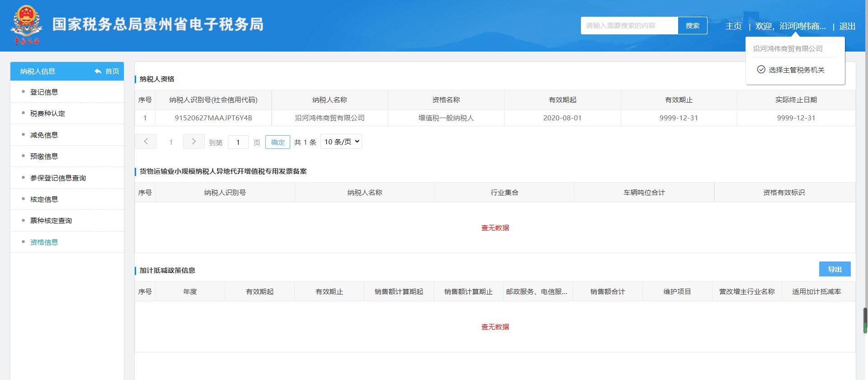Click the tax bureau emblem logo
Image resolution: width=868 pixels, height=380 pixels.
(26, 25)
